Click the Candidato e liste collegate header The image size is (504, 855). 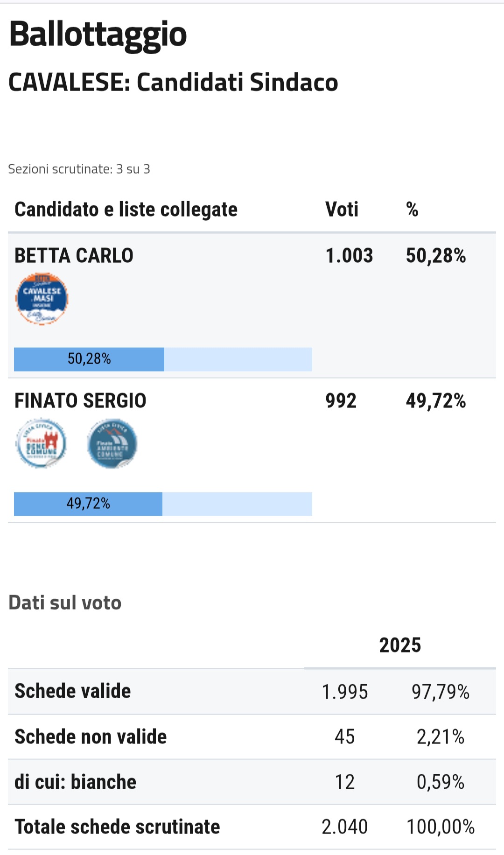(126, 210)
